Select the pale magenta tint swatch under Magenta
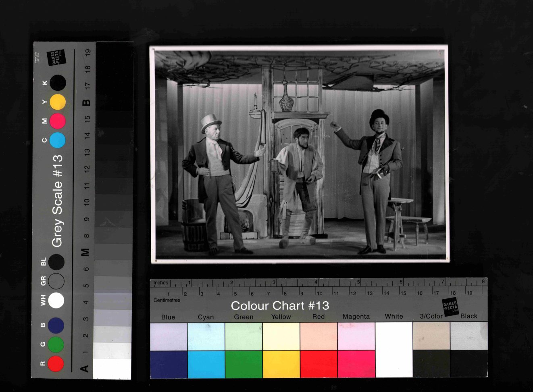Screen dimensions: 533x392 click(356, 336)
